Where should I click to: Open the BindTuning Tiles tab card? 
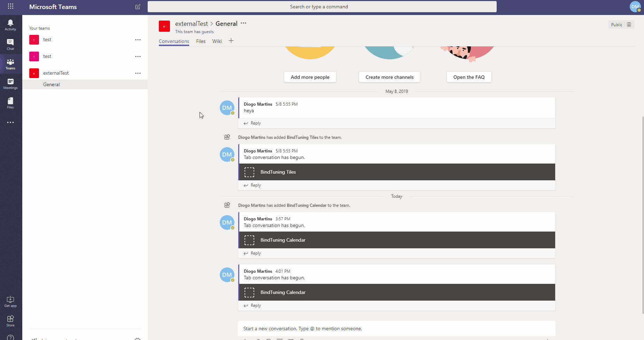point(397,172)
